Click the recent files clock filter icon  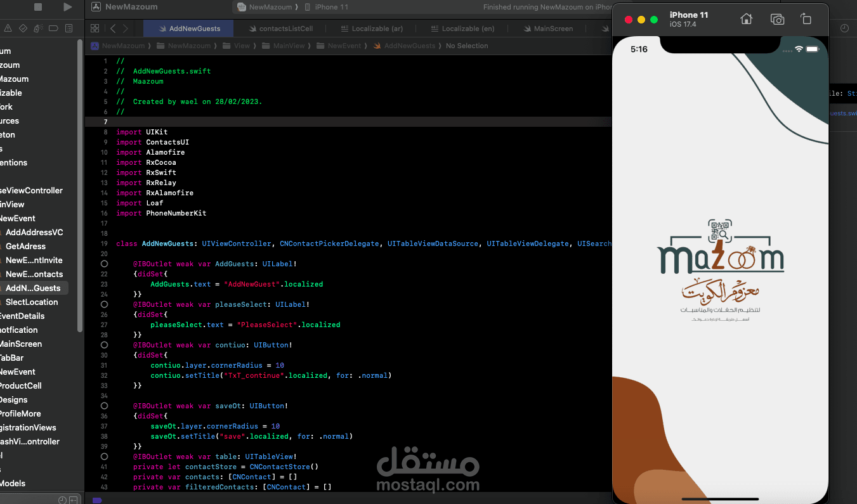[x=62, y=500]
